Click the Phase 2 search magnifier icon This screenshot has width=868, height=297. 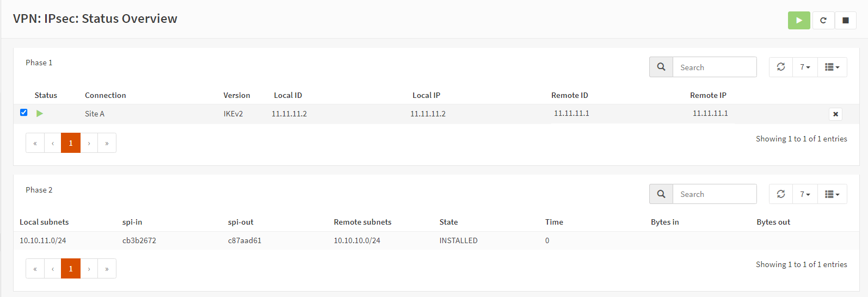[661, 194]
